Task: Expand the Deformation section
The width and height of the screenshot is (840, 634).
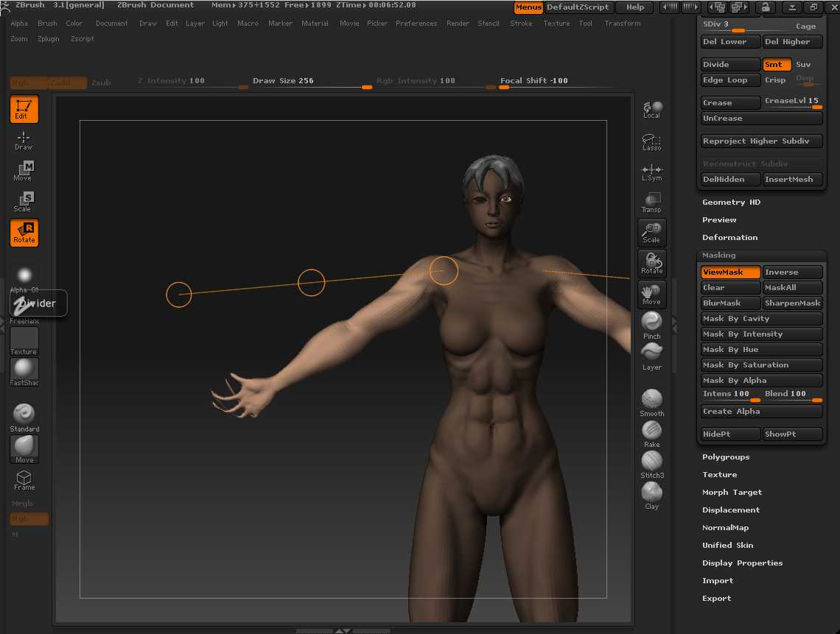Action: (x=729, y=238)
